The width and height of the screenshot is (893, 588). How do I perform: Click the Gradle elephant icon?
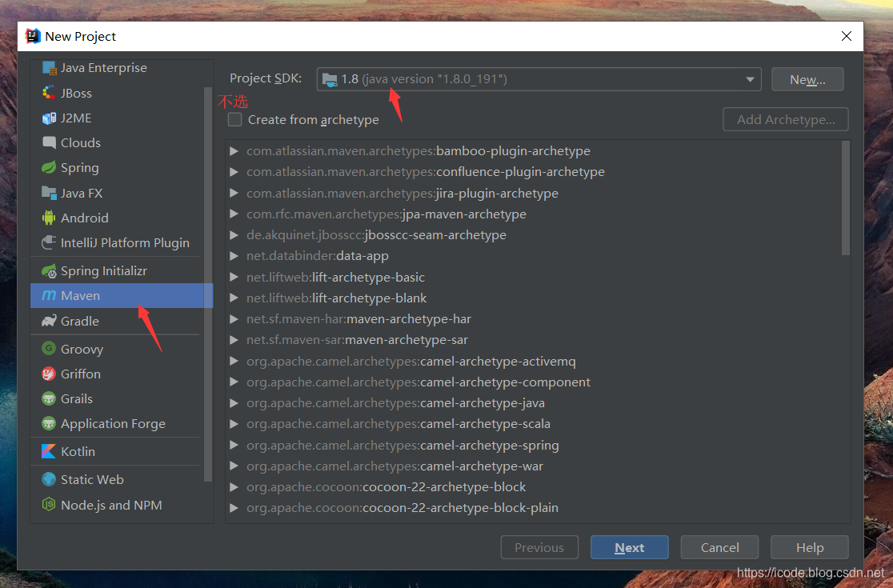(x=49, y=321)
